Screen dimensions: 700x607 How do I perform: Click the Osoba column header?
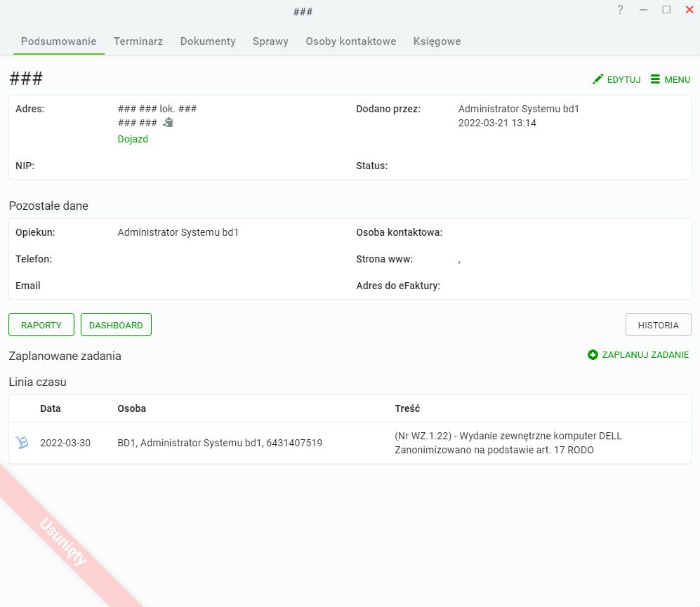(132, 408)
